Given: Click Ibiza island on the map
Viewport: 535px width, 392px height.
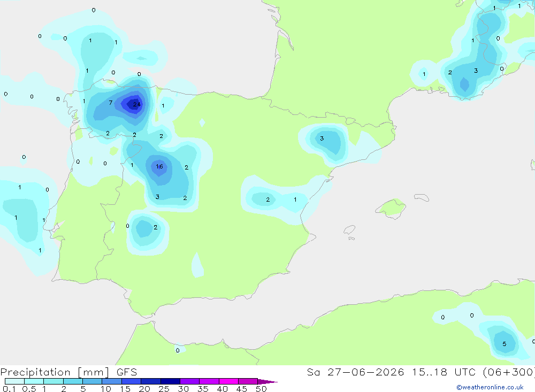Looking at the screenshot, I should pyautogui.click(x=349, y=230).
